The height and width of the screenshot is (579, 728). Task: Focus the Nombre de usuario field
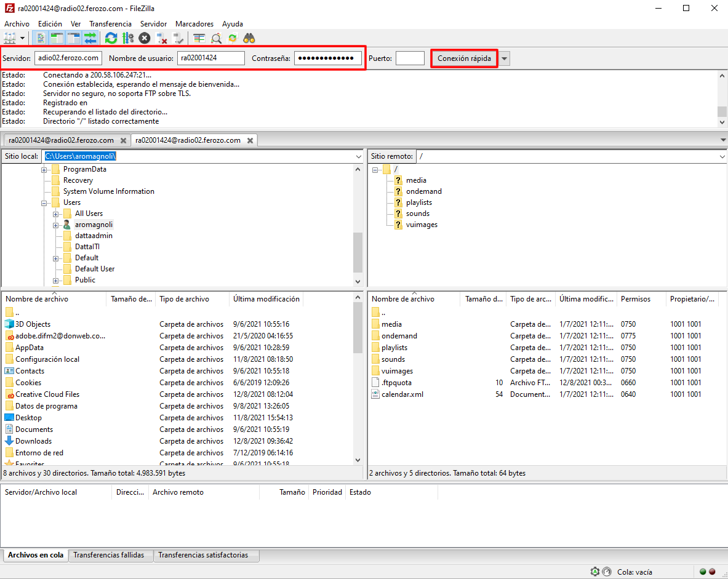[x=211, y=58]
